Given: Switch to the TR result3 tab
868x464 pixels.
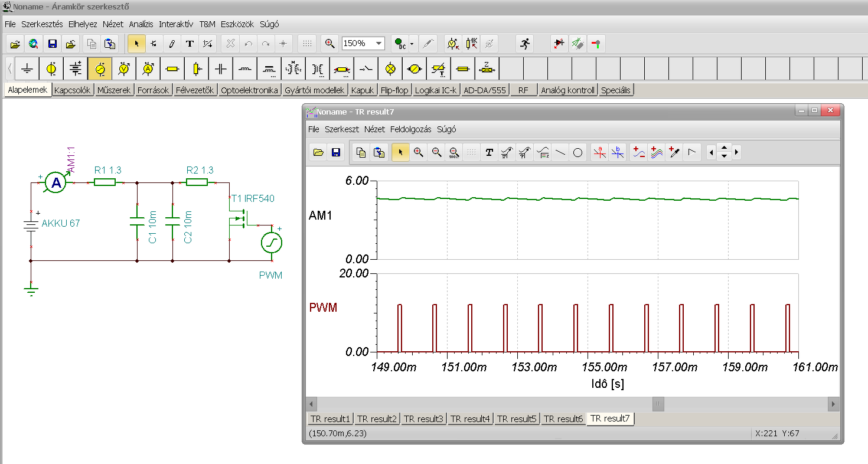Looking at the screenshot, I should 423,419.
